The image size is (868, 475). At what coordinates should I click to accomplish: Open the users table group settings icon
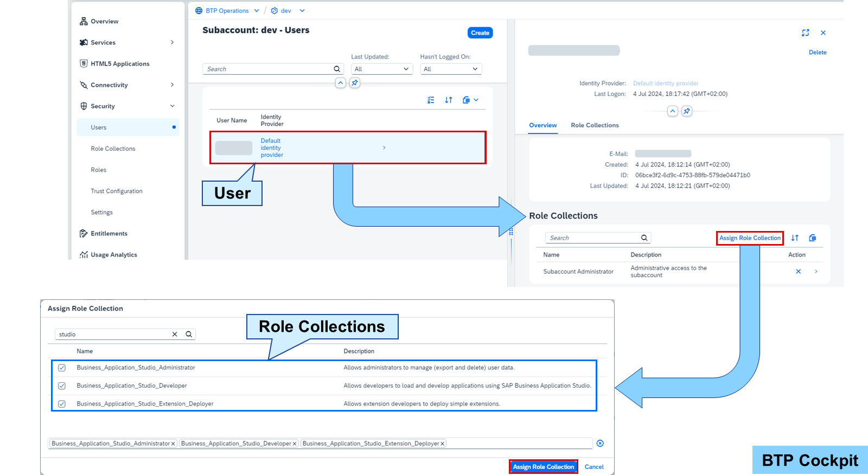pos(431,100)
